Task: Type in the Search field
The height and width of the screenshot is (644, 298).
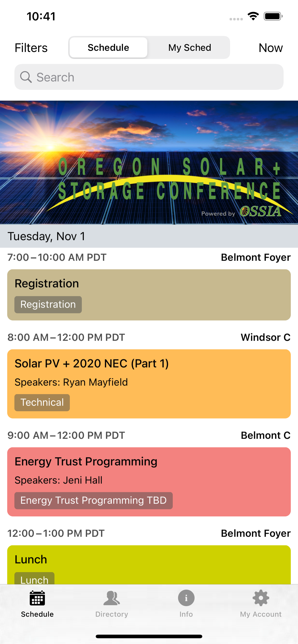Action: pos(155,77)
